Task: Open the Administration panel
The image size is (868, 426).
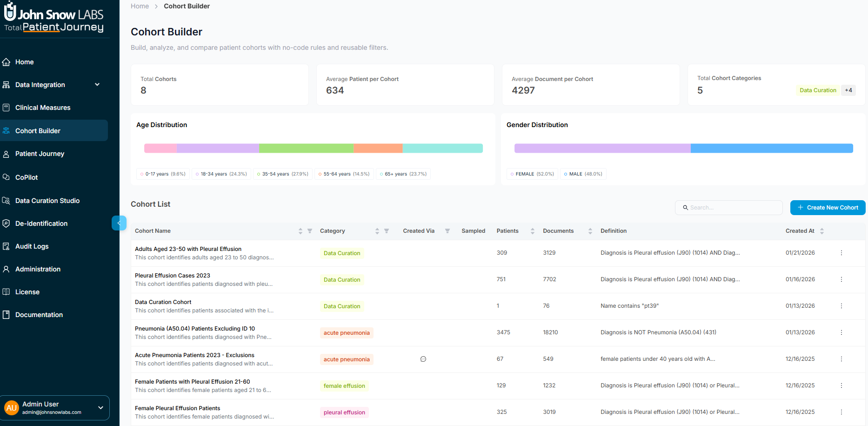Action: point(38,269)
